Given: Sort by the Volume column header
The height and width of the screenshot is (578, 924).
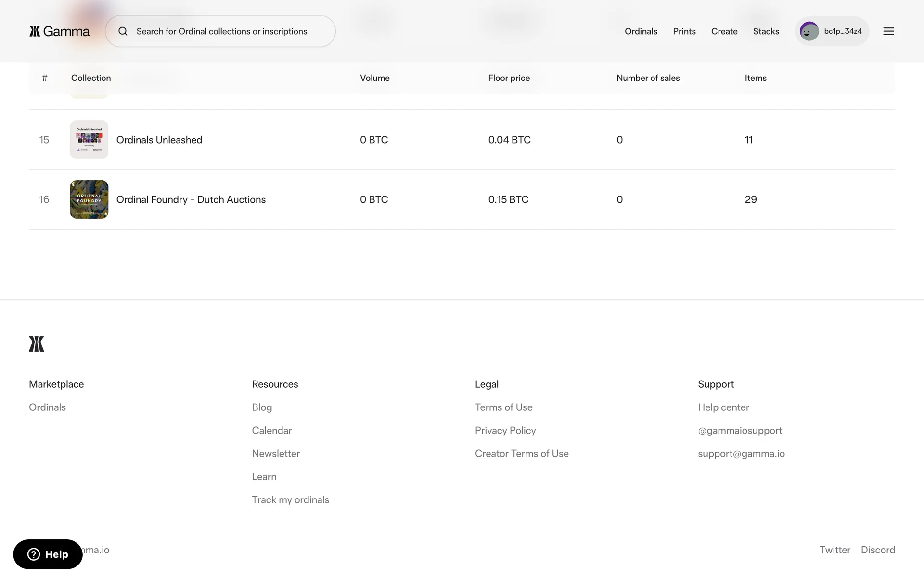Looking at the screenshot, I should 374,78.
